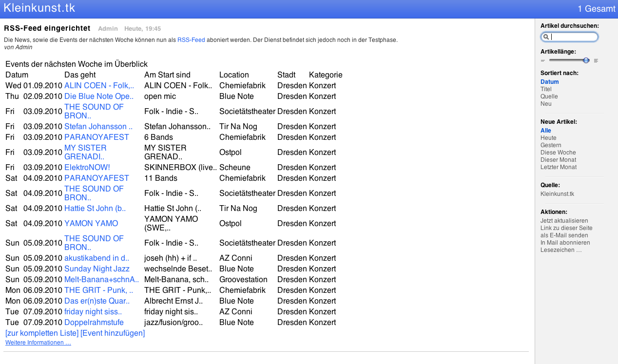Click 'SKINNERBOX (live..' cell
Screen dimensions: 618x364
180,167
